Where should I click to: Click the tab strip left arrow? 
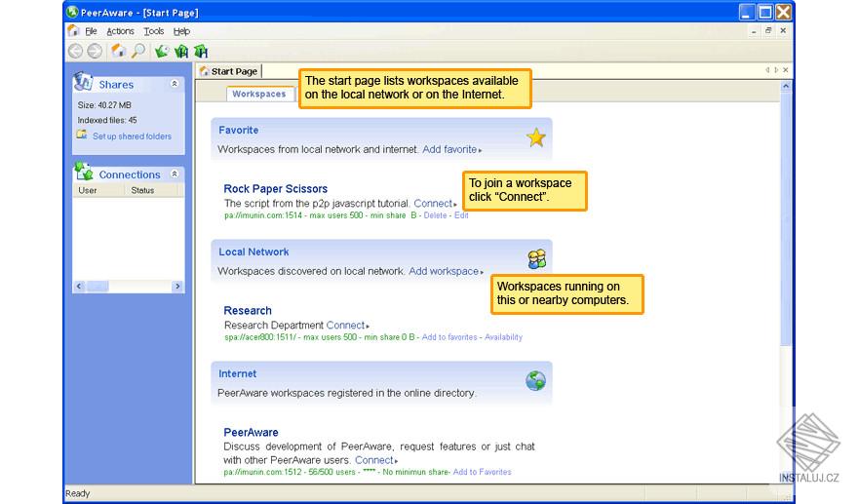pos(767,70)
